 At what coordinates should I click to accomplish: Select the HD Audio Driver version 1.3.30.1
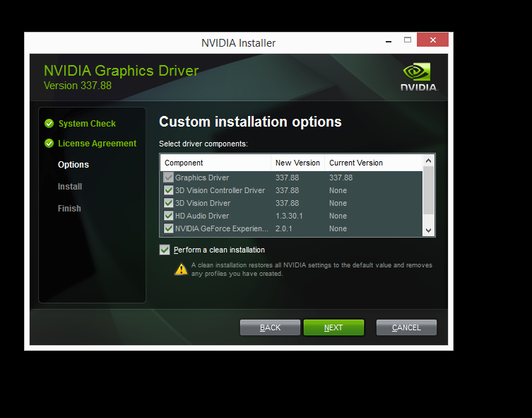point(289,216)
